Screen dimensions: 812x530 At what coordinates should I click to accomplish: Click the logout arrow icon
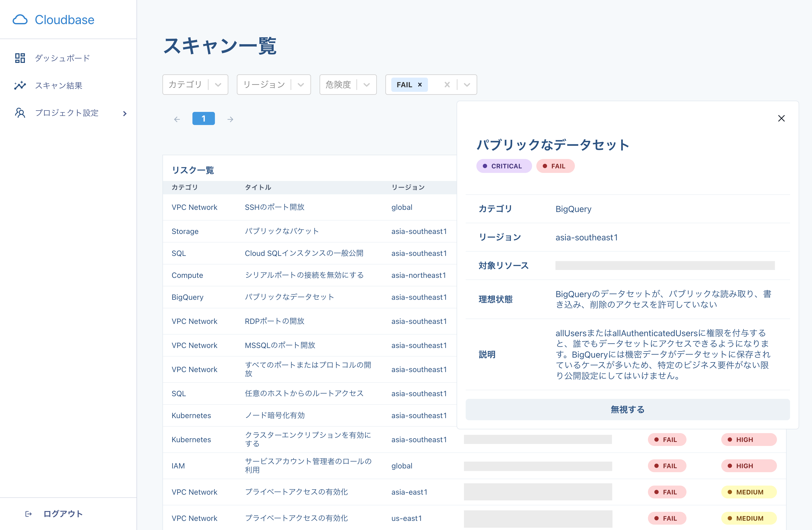[28, 514]
